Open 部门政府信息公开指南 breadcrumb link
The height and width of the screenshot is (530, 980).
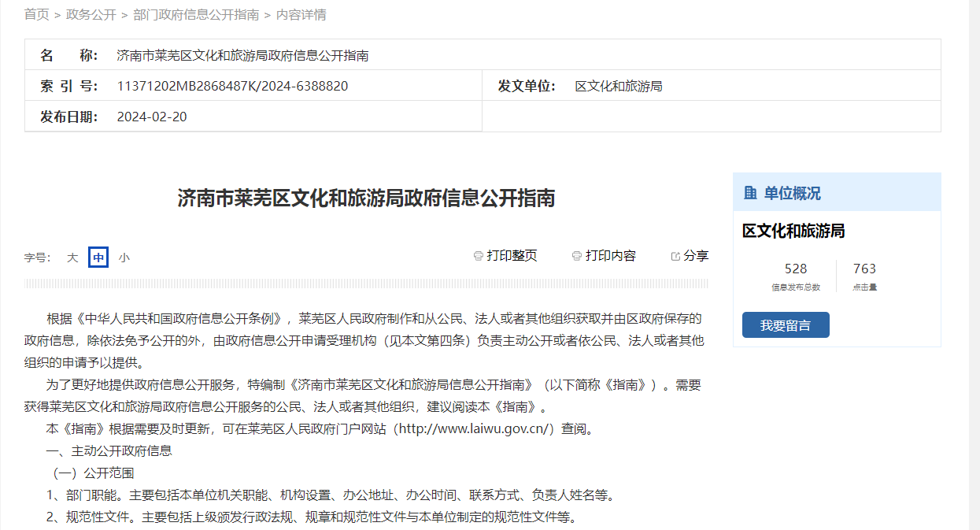196,14
